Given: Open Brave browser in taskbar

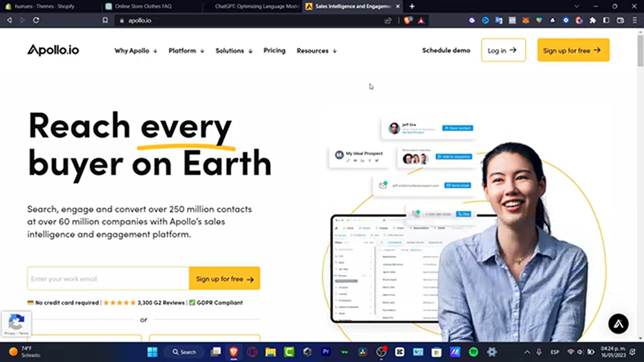Looking at the screenshot, I should 234,352.
